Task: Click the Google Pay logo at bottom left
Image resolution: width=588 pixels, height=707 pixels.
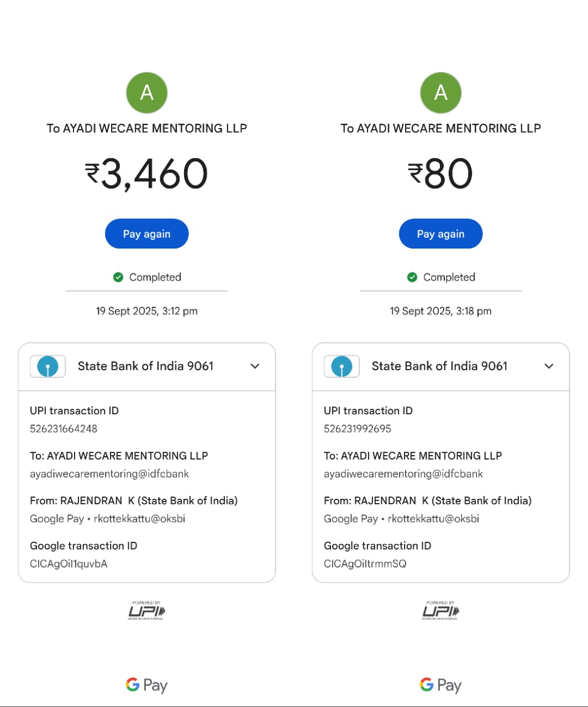Action: pyautogui.click(x=146, y=685)
